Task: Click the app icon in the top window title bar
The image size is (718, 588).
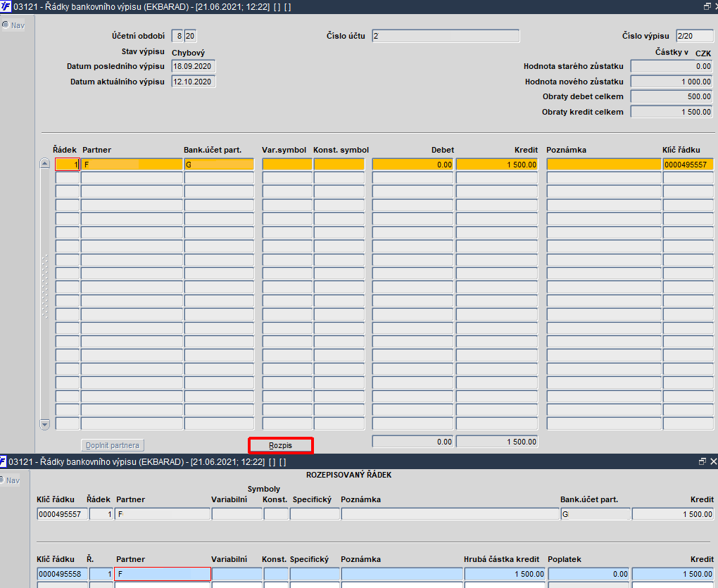Action: tap(6, 7)
